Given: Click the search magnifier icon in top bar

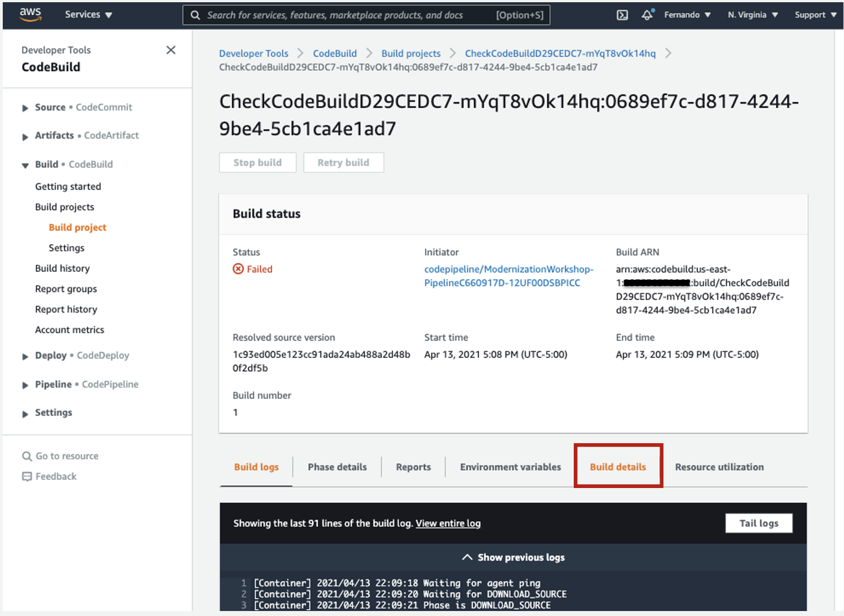Looking at the screenshot, I should click(x=195, y=15).
